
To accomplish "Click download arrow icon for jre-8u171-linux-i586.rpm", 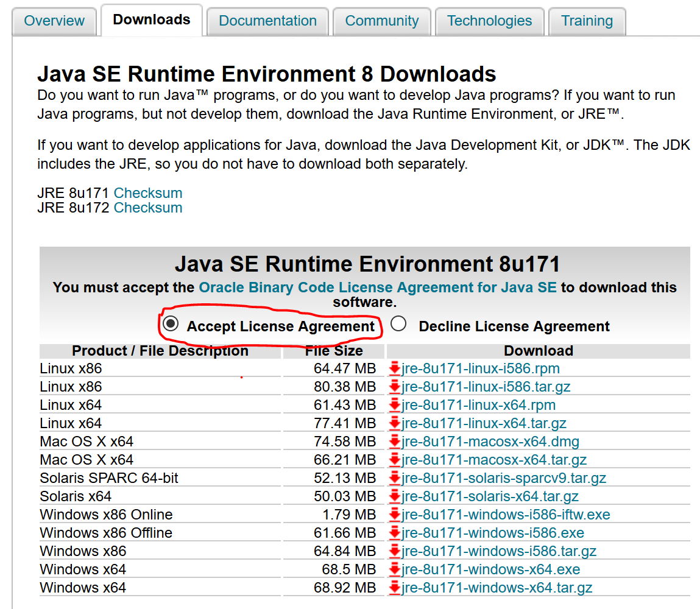I will pyautogui.click(x=395, y=368).
